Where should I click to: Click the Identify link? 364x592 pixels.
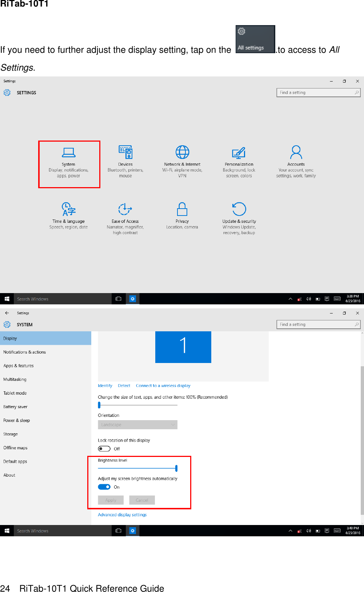tap(105, 386)
